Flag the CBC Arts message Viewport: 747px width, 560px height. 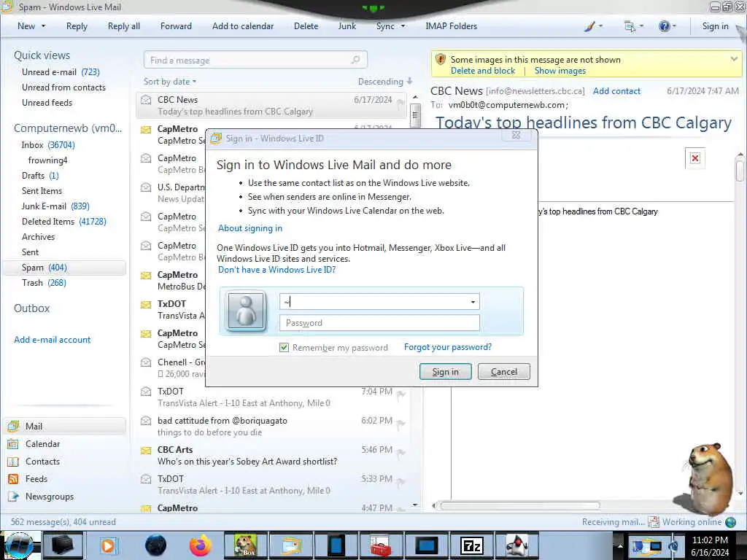pos(401,452)
